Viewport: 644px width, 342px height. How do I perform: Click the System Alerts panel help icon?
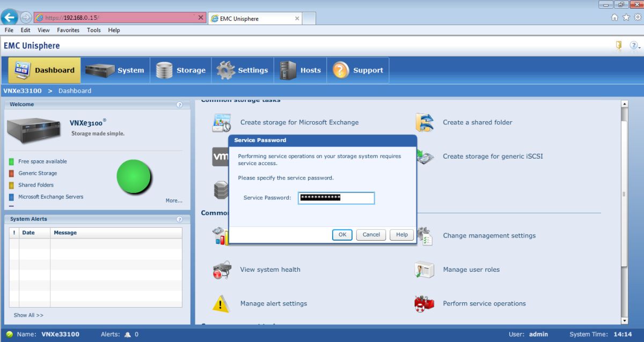(x=179, y=219)
